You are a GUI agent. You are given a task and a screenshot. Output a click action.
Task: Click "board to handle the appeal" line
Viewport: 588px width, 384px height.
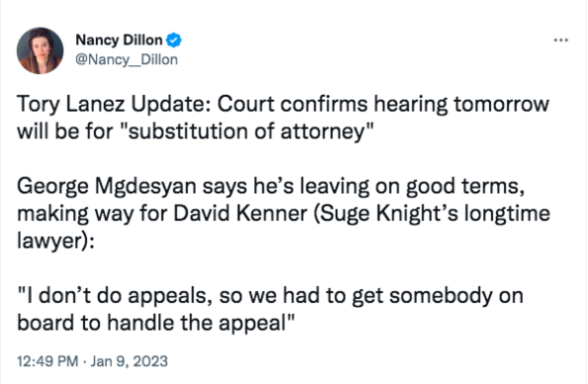156,324
